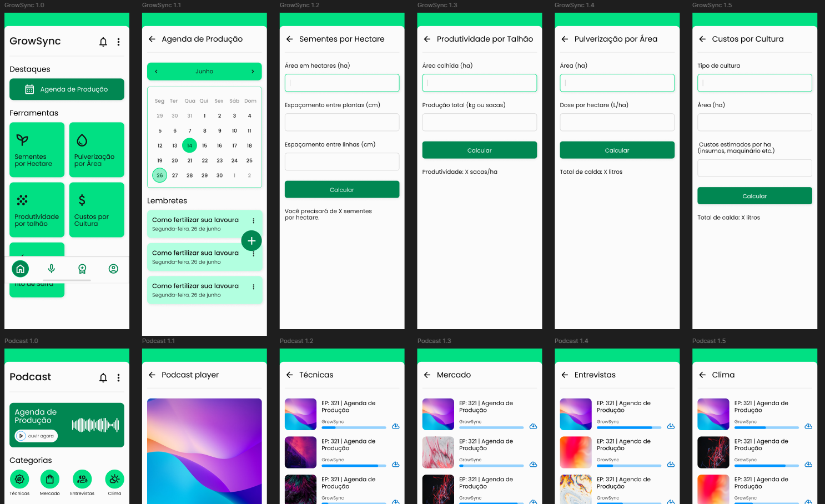The image size is (825, 504).
Task: Select the Clima category icon
Action: click(114, 479)
